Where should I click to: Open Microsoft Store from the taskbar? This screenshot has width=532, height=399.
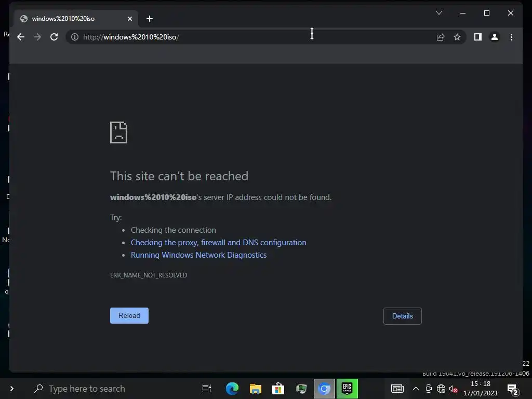278,389
